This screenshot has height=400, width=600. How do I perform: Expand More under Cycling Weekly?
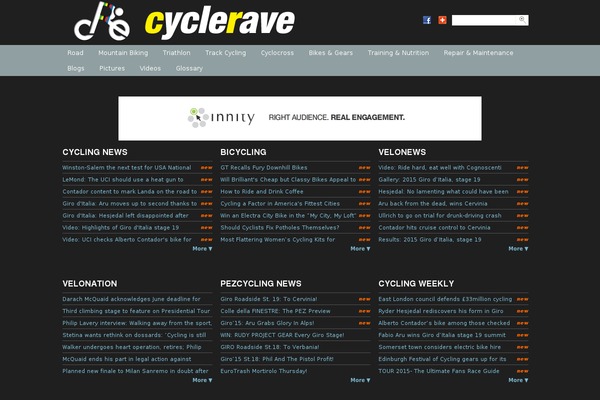(518, 380)
